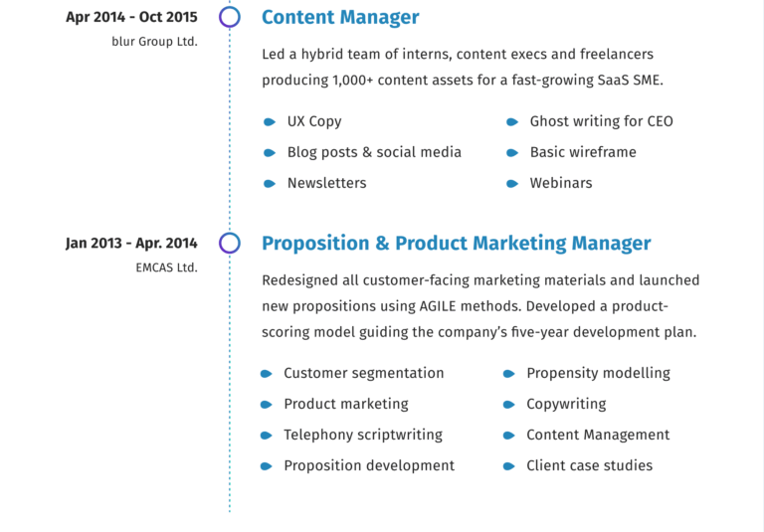
Task: Select the bullet icon before Ghost writing for CEO
Action: point(511,122)
